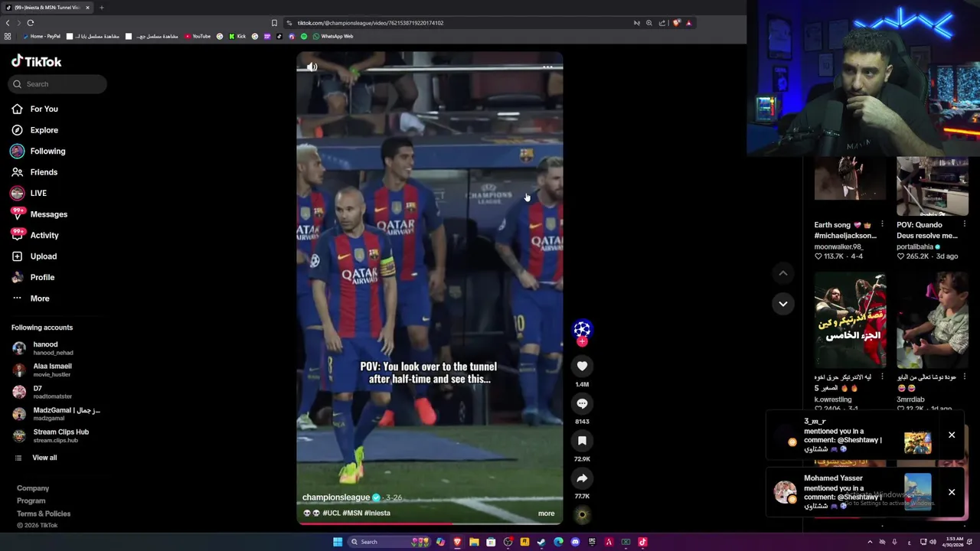Bookmark the page from the address bar
The image size is (980, 551).
[274, 23]
